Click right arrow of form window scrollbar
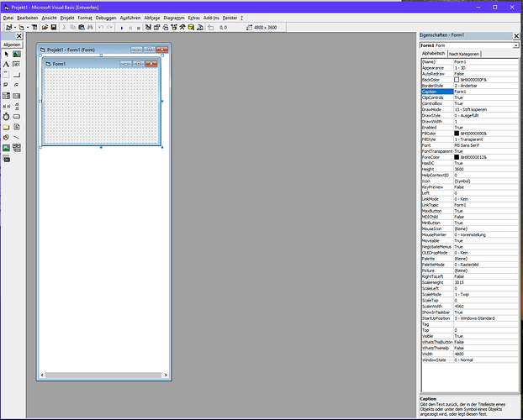The height and width of the screenshot is (420, 523). (166, 375)
